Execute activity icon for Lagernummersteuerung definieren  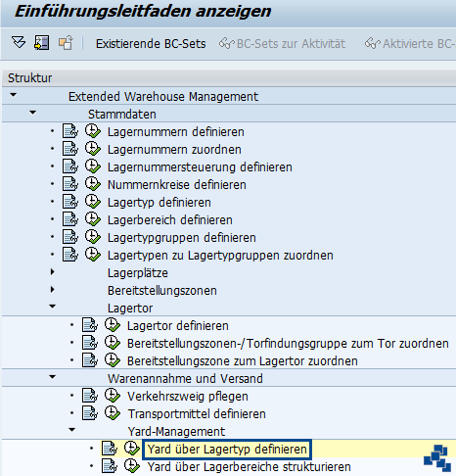pyautogui.click(x=93, y=167)
